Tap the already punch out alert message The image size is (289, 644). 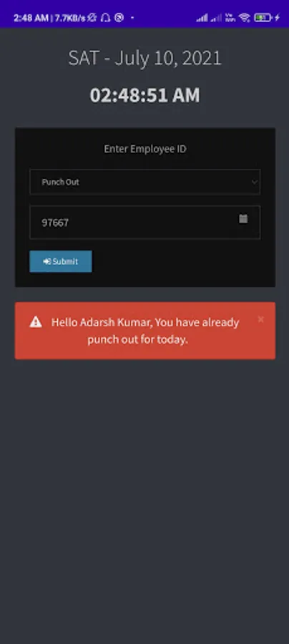click(x=145, y=331)
